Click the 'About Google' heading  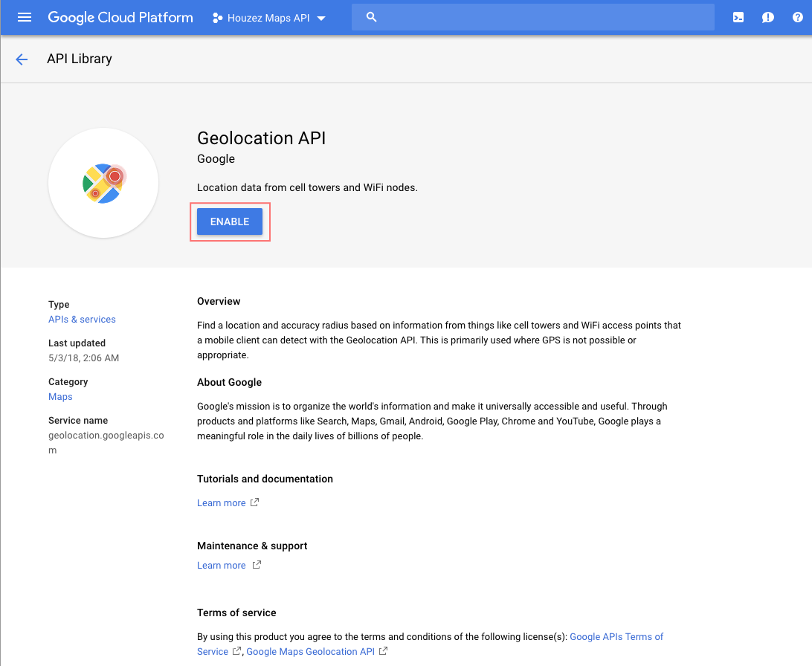(x=230, y=382)
